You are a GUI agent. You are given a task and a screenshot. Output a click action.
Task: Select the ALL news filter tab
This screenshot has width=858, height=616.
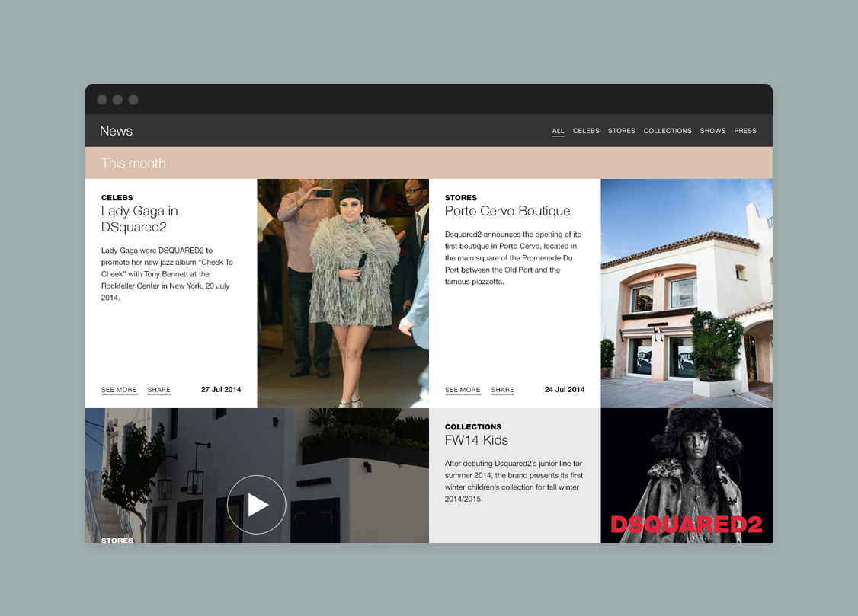click(x=558, y=131)
